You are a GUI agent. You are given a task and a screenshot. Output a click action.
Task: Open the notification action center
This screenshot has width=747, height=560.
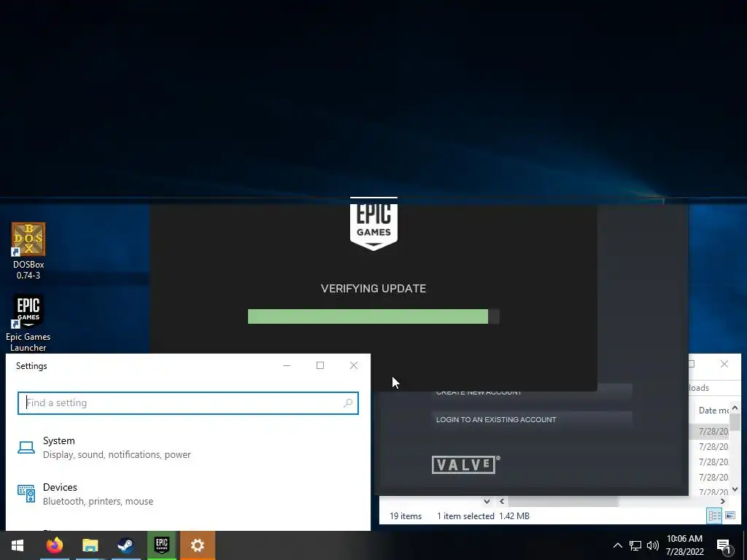(724, 545)
